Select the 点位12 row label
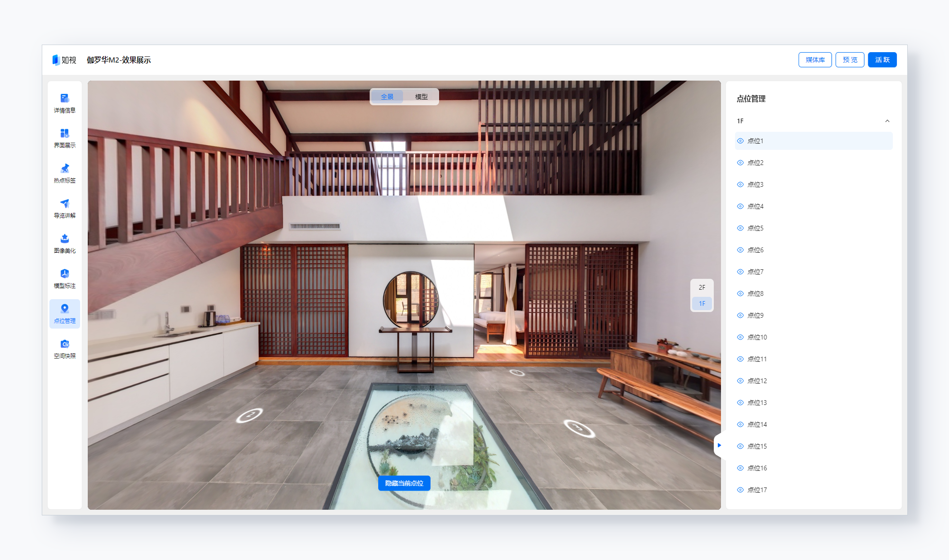The image size is (949, 560). point(757,381)
